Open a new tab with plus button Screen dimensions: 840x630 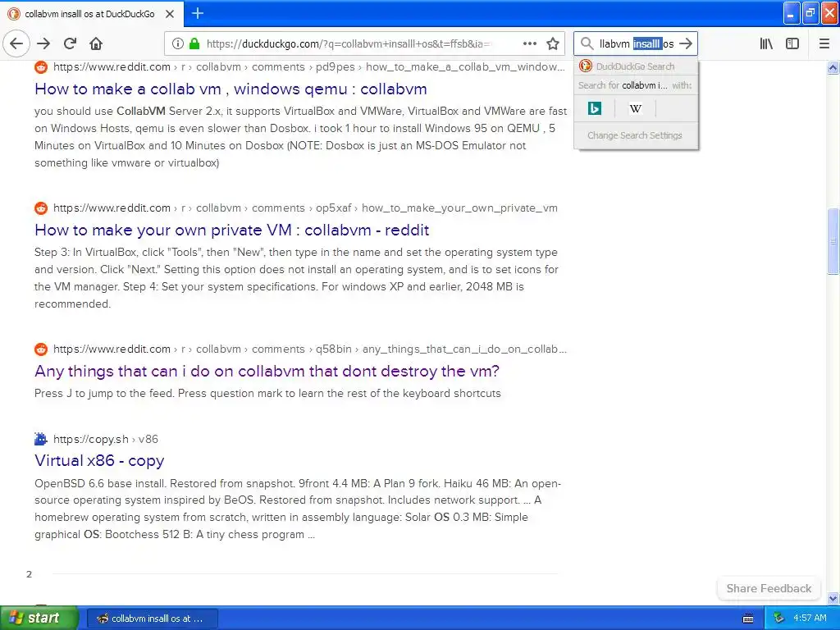(x=198, y=13)
